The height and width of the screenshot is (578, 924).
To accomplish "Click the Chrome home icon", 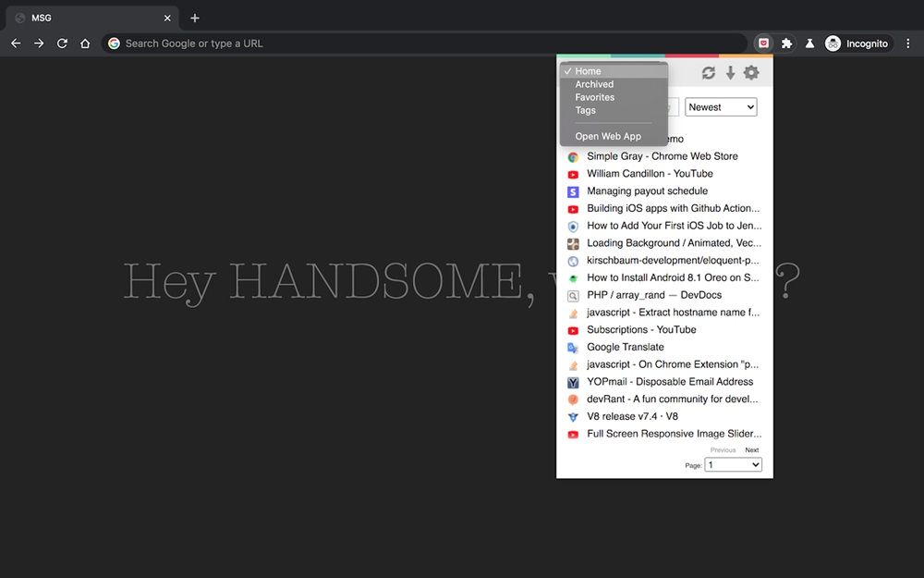I will 84,43.
